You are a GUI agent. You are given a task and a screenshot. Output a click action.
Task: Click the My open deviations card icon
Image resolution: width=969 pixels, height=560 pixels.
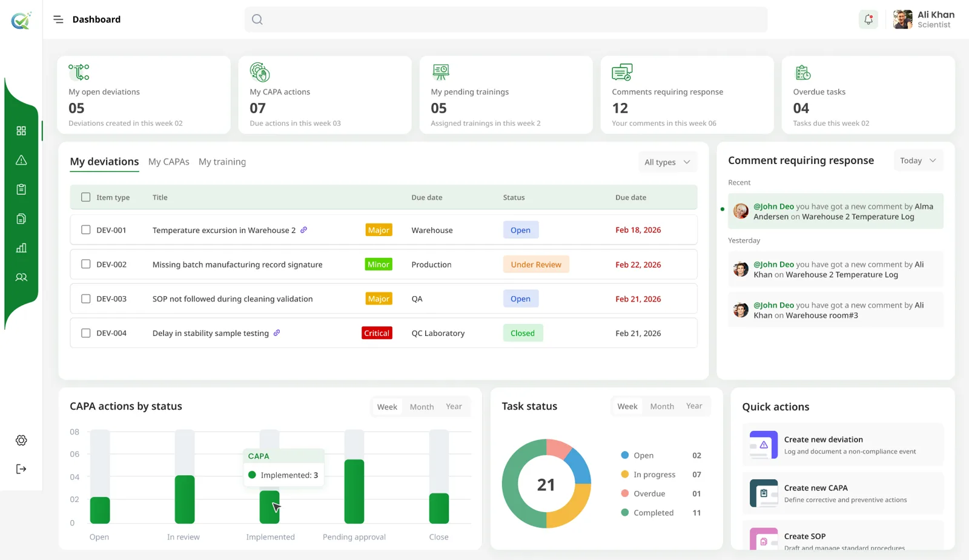pos(79,72)
